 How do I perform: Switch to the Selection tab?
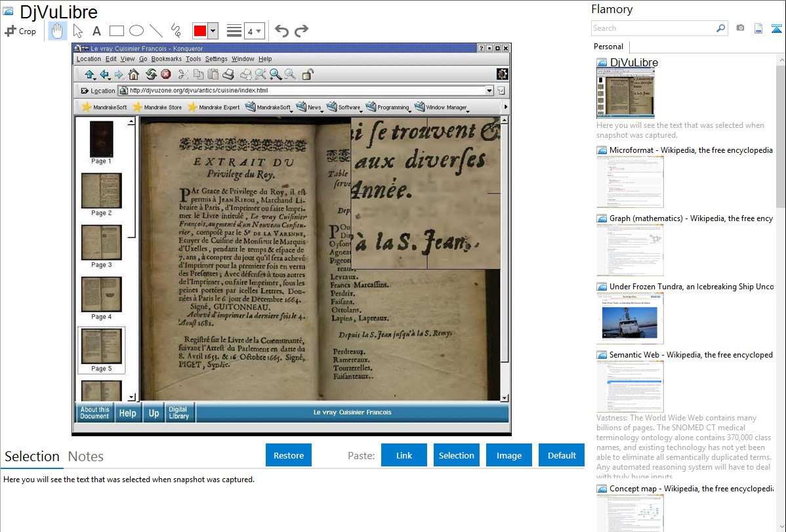[x=32, y=457]
